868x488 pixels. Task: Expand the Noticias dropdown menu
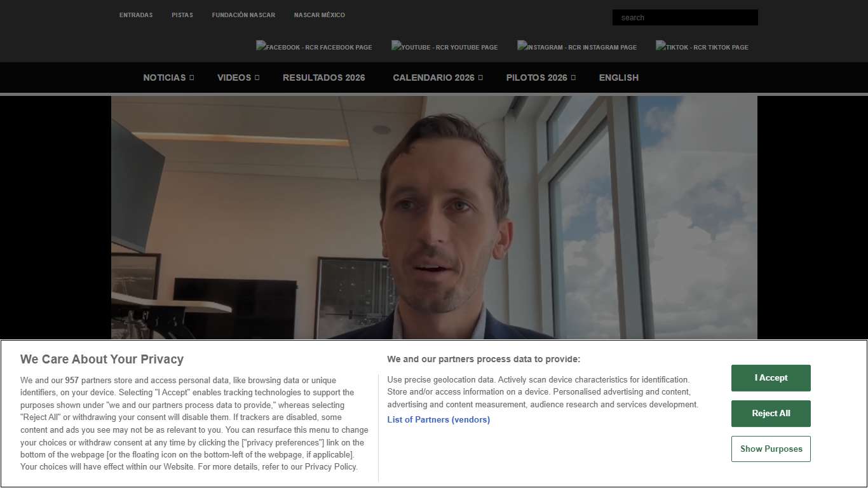[168, 78]
